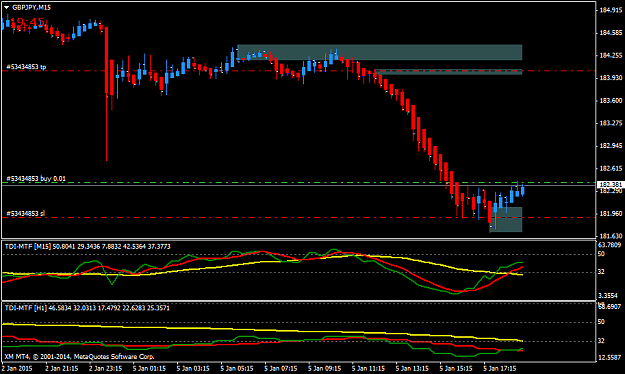The width and height of the screenshot is (625, 374).
Task: Click the 68.6907 indicator scale value
Action: [x=610, y=307]
